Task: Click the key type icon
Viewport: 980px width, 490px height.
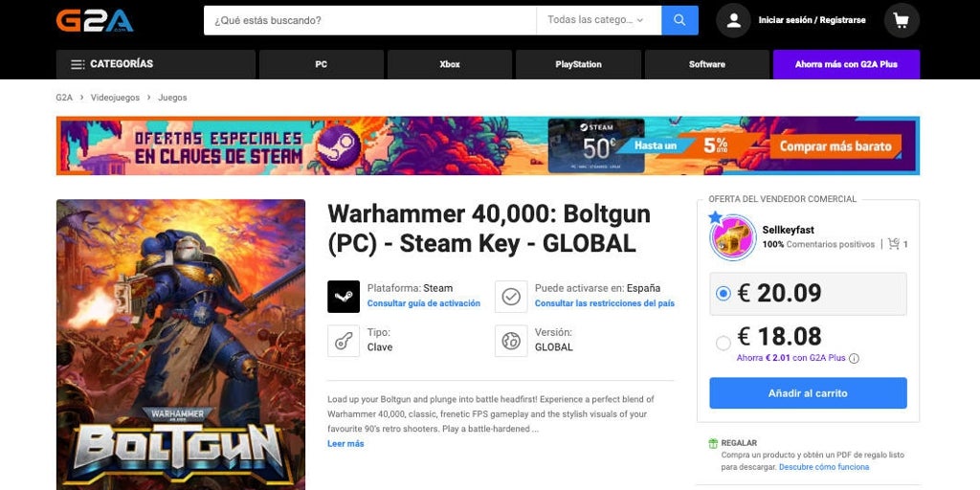Action: tap(344, 341)
